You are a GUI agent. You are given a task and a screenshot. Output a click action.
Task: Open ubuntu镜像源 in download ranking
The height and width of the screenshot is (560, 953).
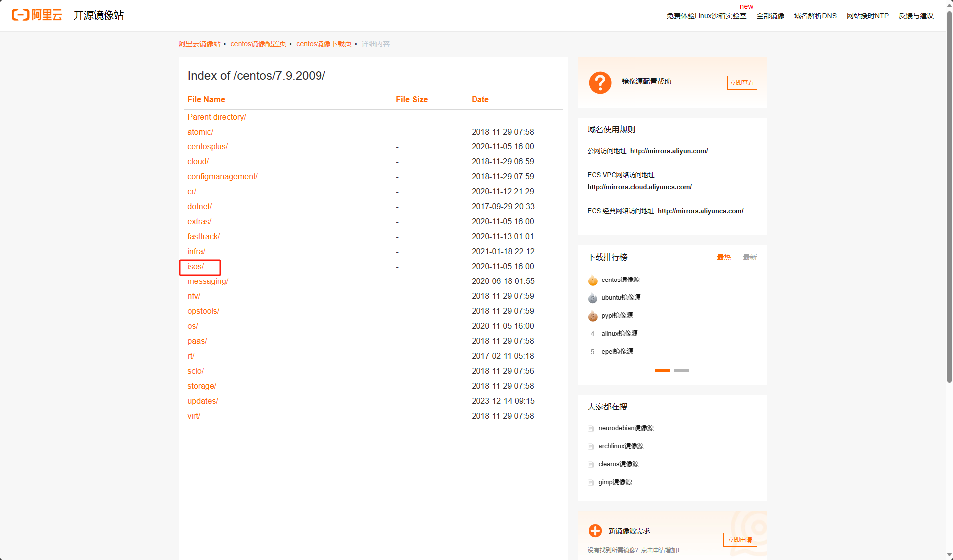[621, 298]
